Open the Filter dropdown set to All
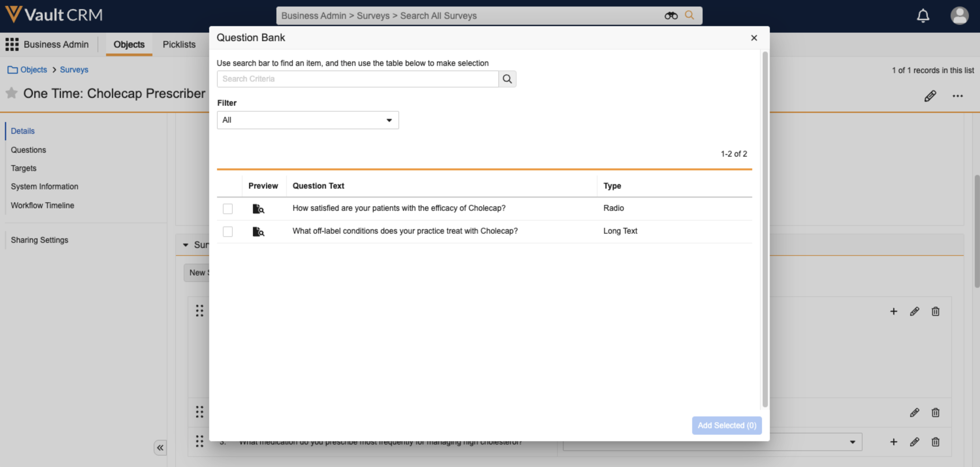The width and height of the screenshot is (980, 467). point(307,120)
